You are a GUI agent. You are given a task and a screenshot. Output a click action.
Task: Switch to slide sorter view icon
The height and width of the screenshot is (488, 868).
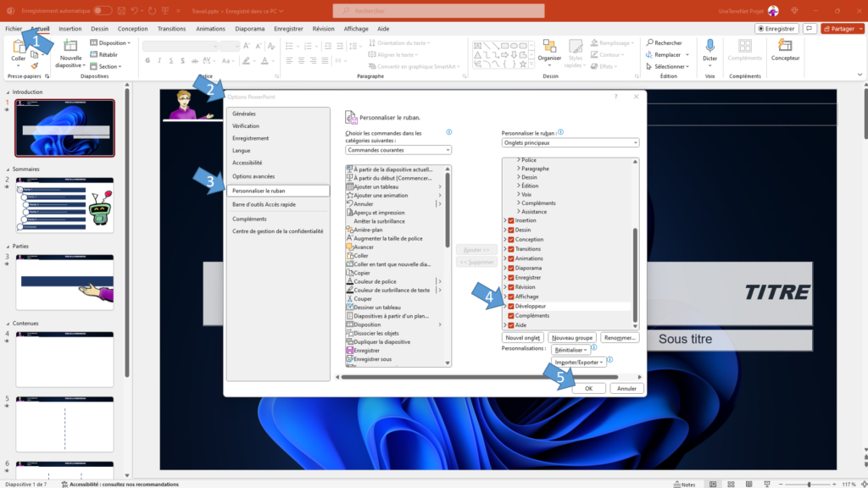tap(731, 484)
